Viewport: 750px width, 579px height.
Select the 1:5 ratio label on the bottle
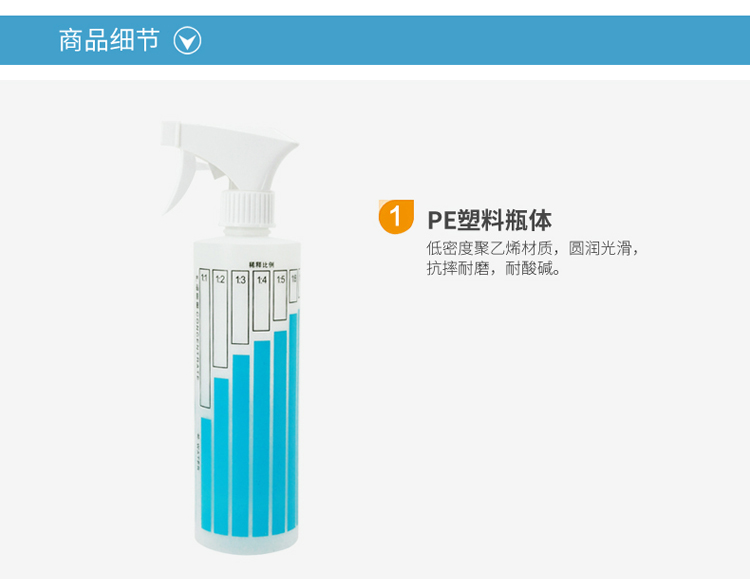click(280, 279)
